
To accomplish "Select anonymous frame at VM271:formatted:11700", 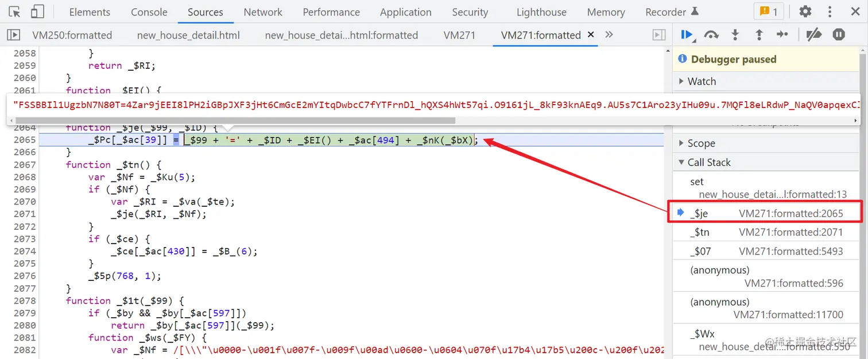I will tap(766, 308).
